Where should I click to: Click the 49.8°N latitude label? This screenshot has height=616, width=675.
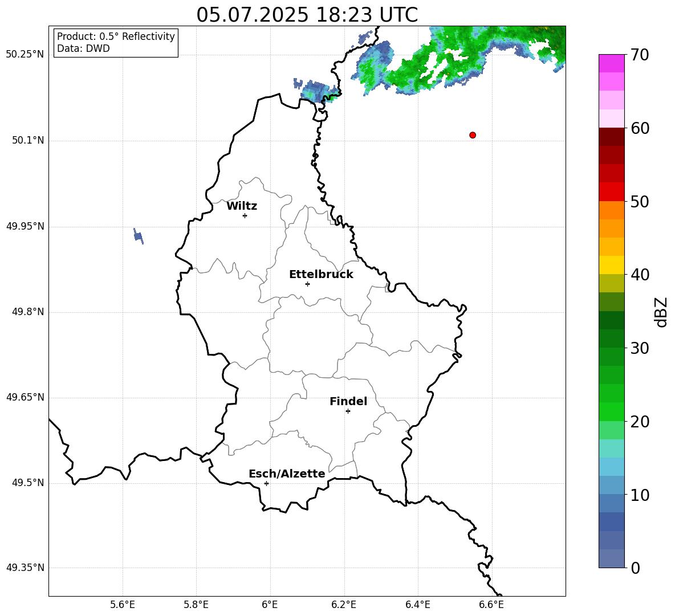28,312
